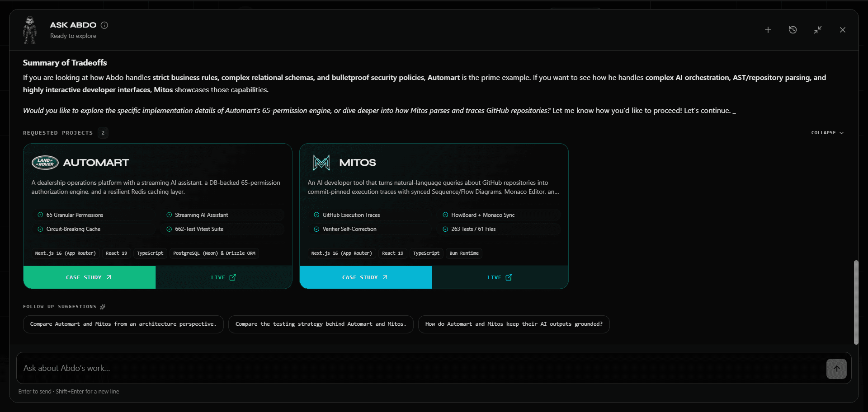Click the AUTOMART card title
The width and height of the screenshot is (868, 412).
96,163
